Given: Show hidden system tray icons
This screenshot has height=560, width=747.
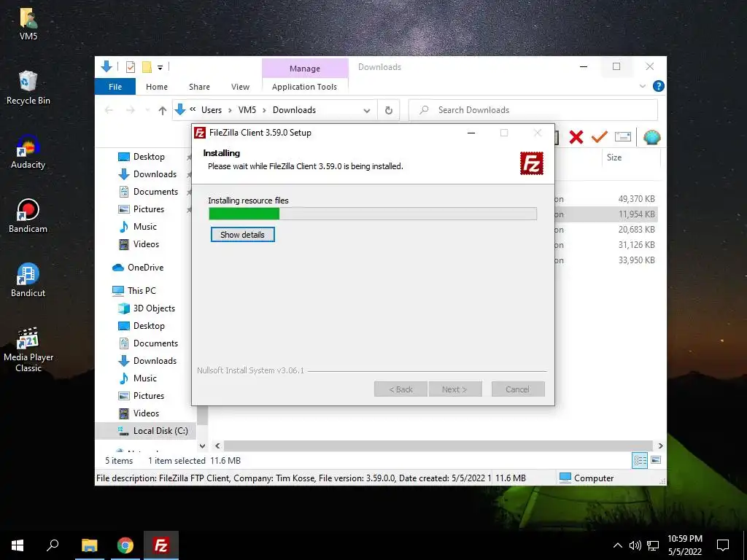Looking at the screenshot, I should pos(617,545).
